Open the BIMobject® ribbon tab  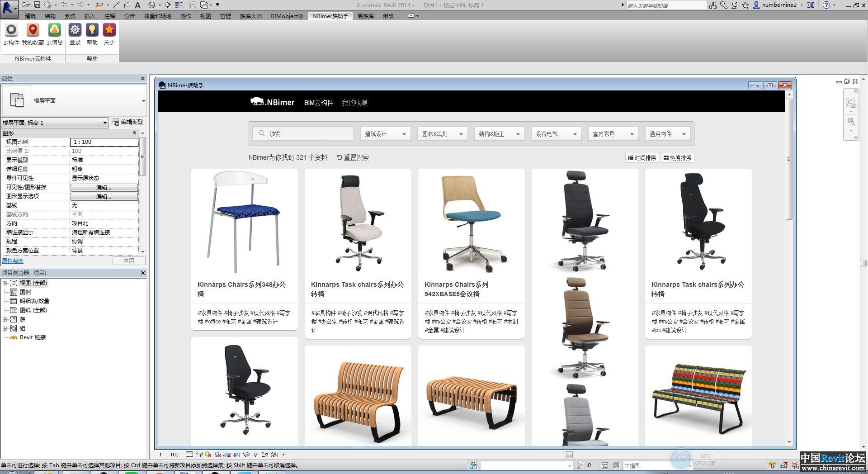[x=287, y=16]
